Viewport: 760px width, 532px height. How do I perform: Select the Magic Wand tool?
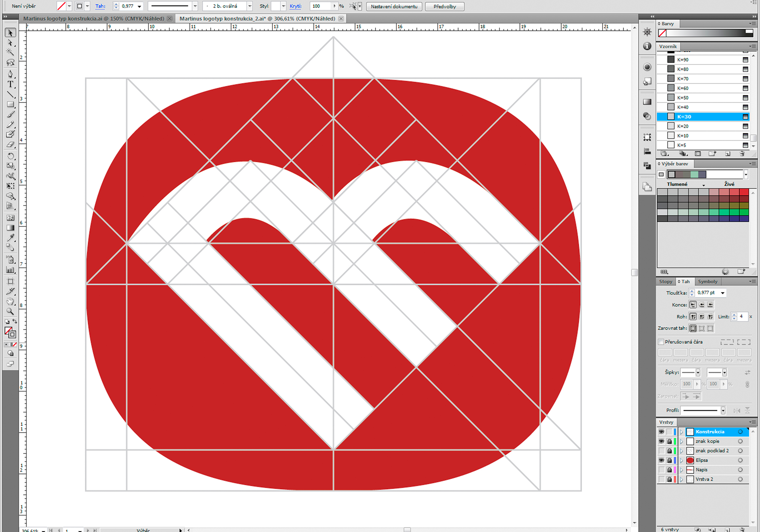tap(10, 52)
